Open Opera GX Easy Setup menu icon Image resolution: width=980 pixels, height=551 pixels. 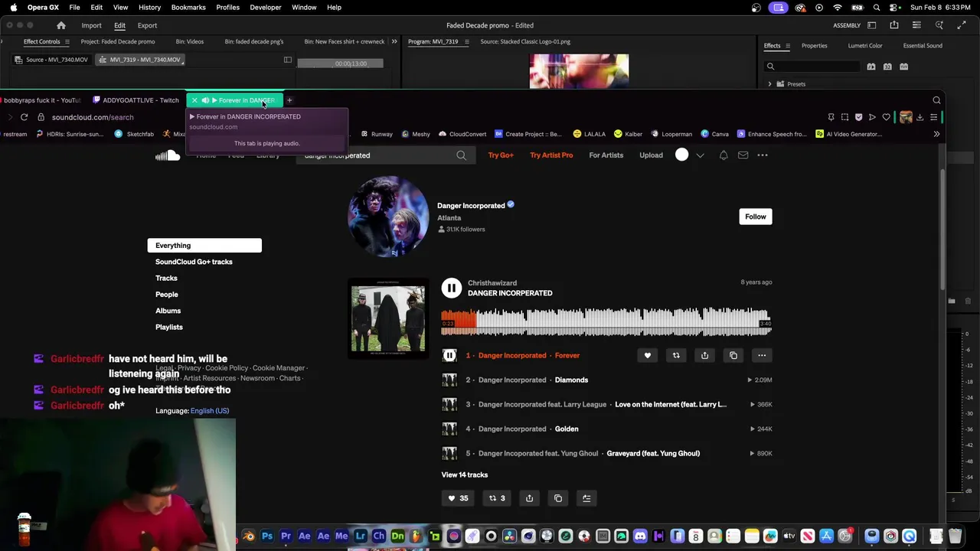click(x=934, y=117)
